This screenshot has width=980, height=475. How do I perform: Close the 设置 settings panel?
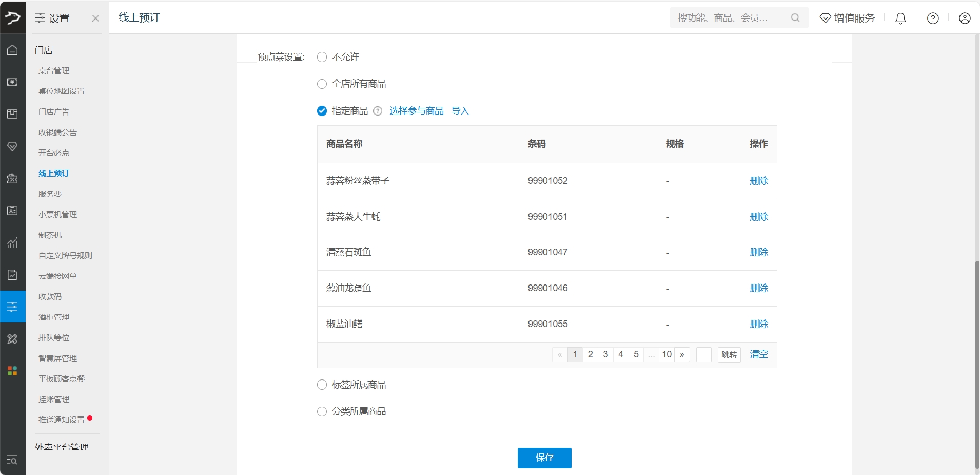click(x=95, y=18)
